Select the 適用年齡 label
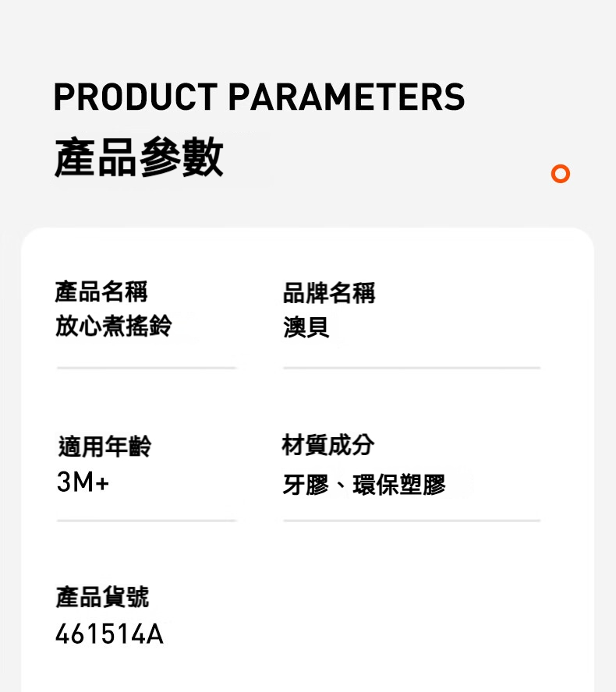Viewport: 616px width, 692px height. click(x=104, y=446)
